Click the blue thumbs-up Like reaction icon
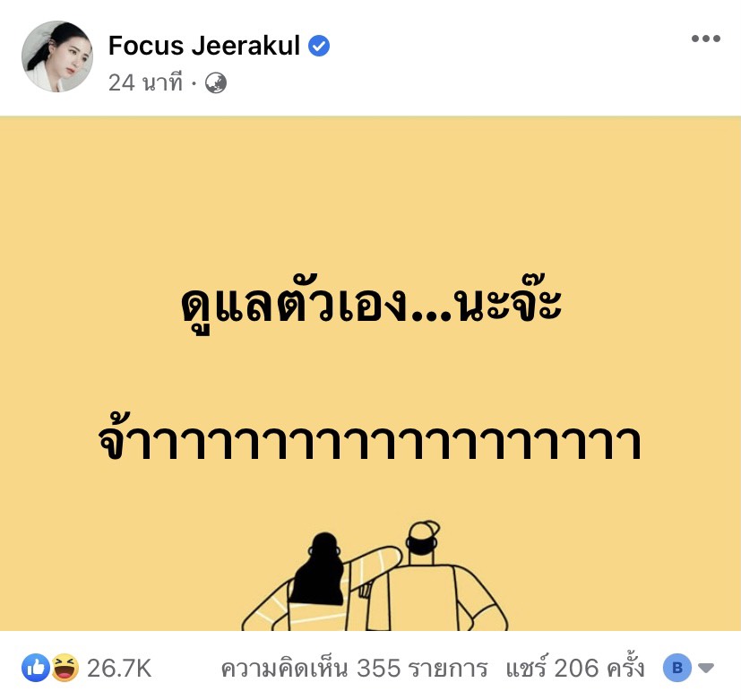Image resolution: width=741 pixels, height=700 pixels. (x=36, y=668)
